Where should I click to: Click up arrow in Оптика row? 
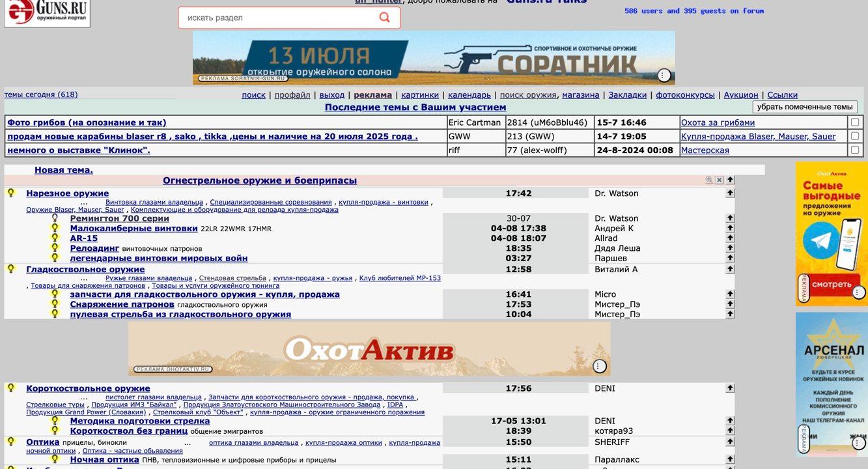point(730,442)
